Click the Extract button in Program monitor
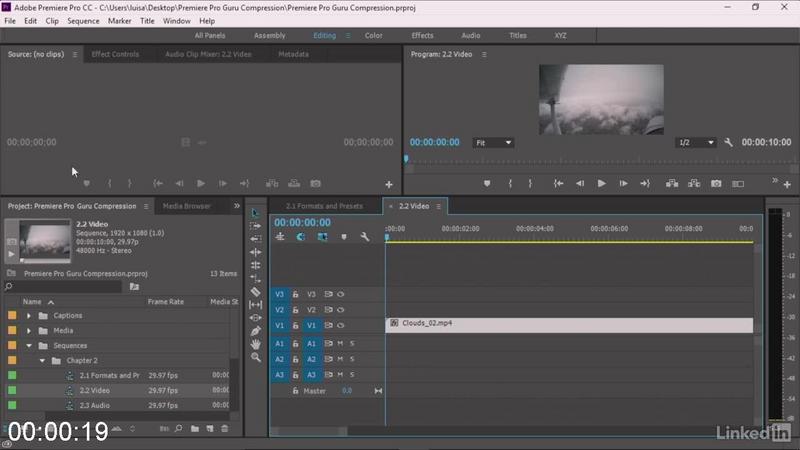The height and width of the screenshot is (450, 800). 694,184
